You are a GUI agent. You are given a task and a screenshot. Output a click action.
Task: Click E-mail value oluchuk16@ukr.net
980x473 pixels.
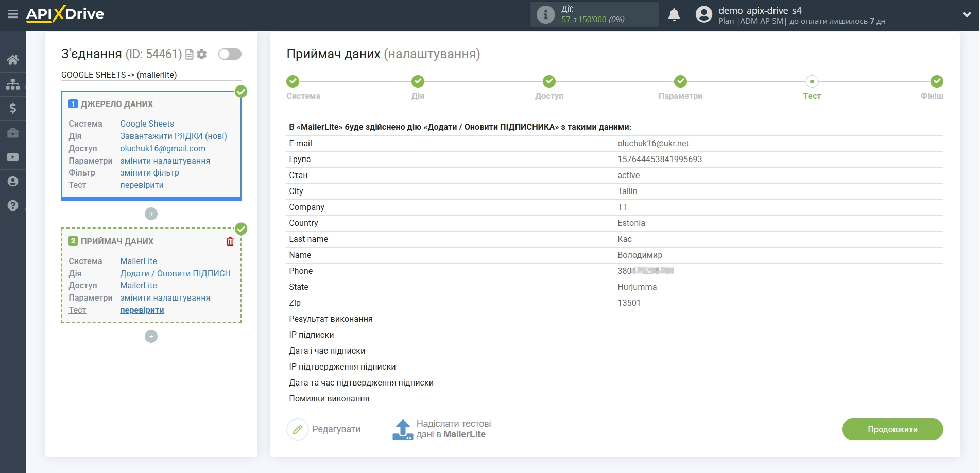point(653,143)
